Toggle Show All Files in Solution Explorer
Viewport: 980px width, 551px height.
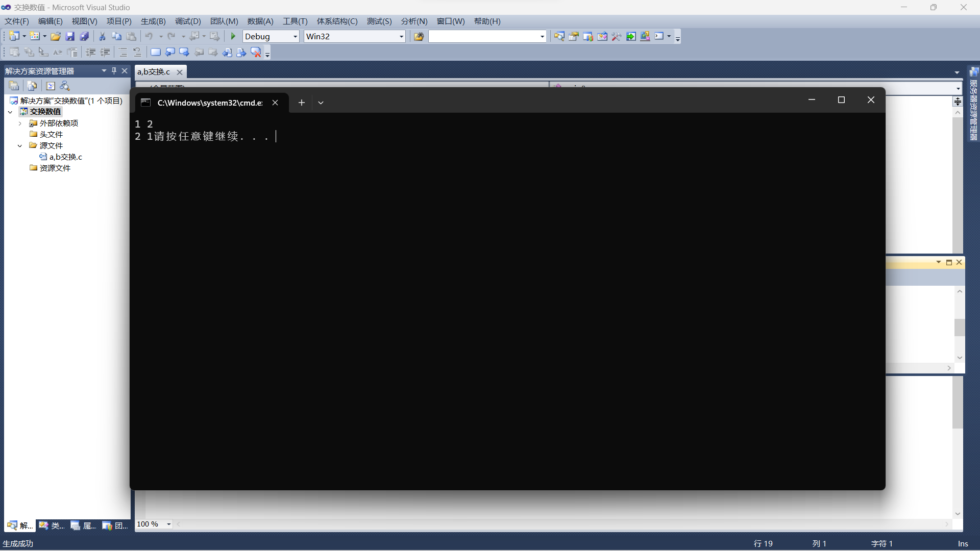pyautogui.click(x=32, y=86)
